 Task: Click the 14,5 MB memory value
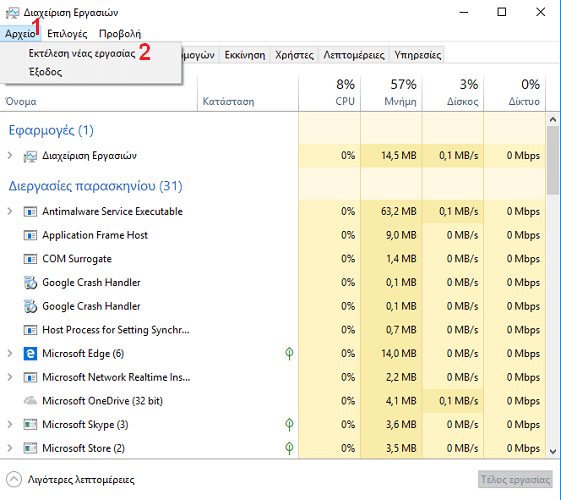(x=399, y=156)
